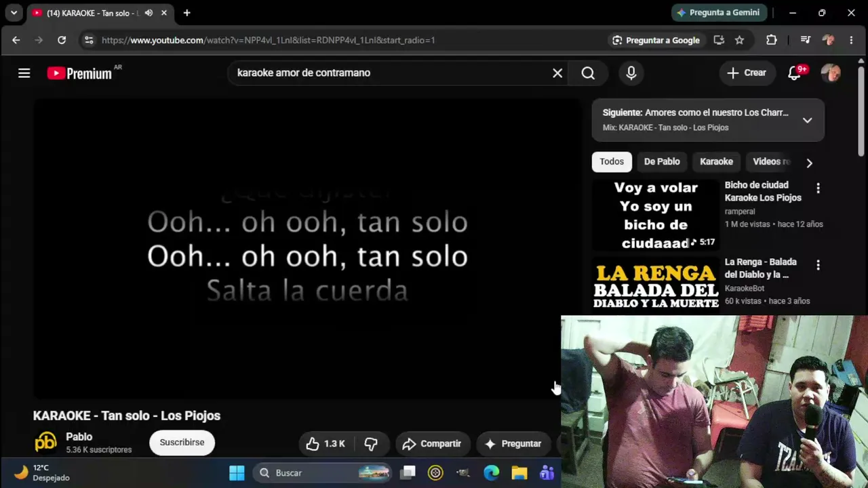Open the YouTube account avatar menu
This screenshot has height=488, width=868.
point(831,73)
